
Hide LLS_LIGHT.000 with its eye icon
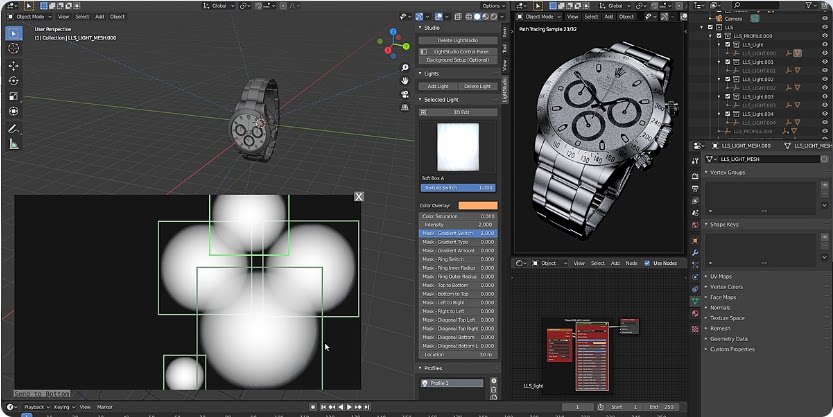824,53
